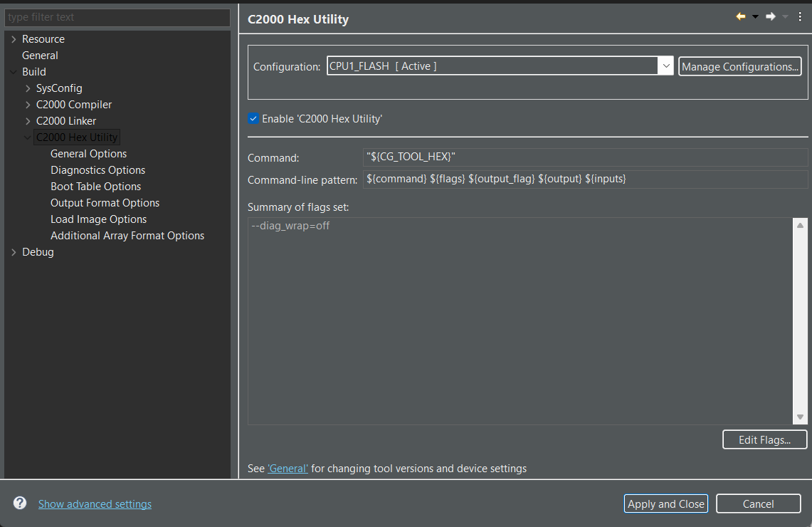Click the --diag_wrap=off flag text

coord(290,226)
